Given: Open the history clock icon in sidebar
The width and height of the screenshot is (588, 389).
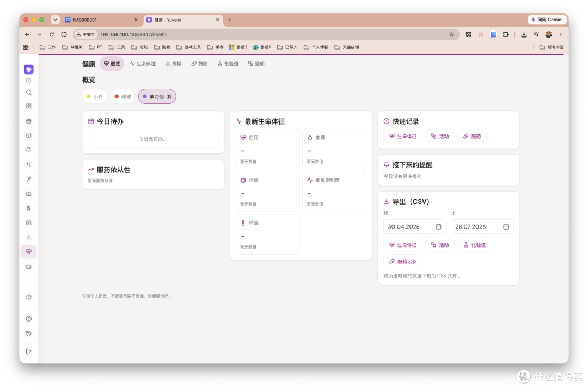Looking at the screenshot, I should tap(28, 334).
